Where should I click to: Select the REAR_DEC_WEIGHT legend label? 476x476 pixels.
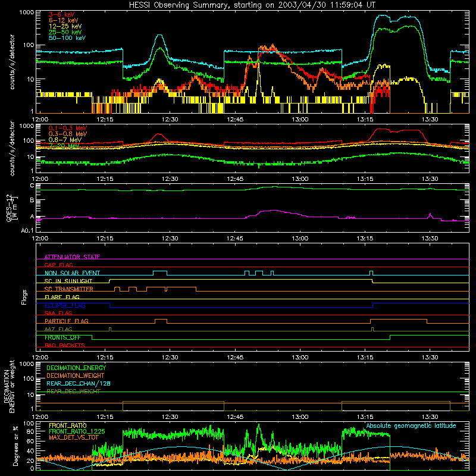click(73, 392)
